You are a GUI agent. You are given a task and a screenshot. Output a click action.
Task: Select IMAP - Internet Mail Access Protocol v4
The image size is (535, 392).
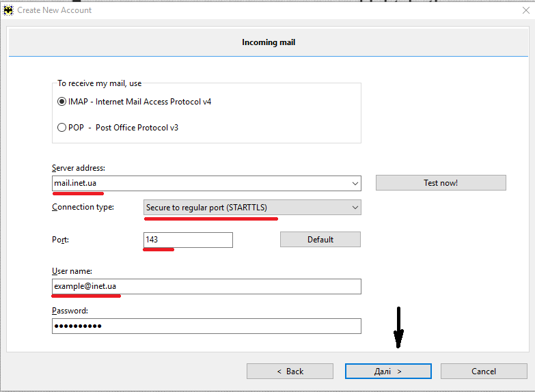click(x=62, y=102)
